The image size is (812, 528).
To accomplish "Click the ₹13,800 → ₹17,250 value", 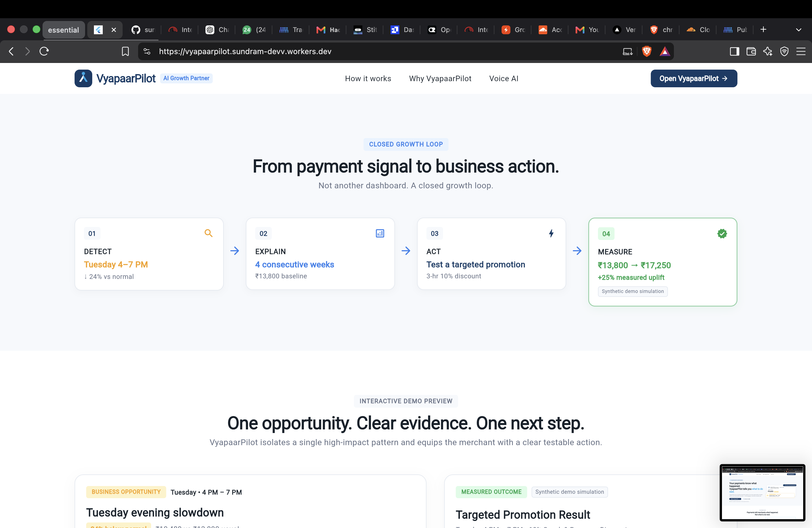I will (x=634, y=265).
